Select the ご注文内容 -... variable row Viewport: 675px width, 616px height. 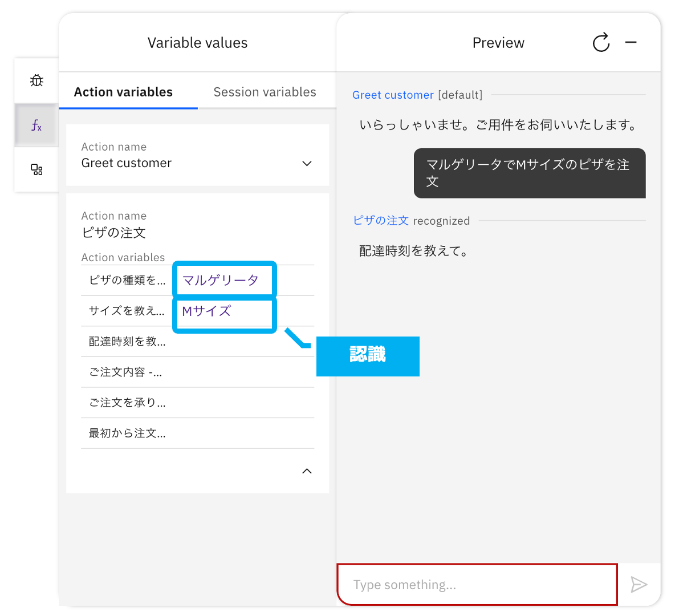click(x=198, y=372)
